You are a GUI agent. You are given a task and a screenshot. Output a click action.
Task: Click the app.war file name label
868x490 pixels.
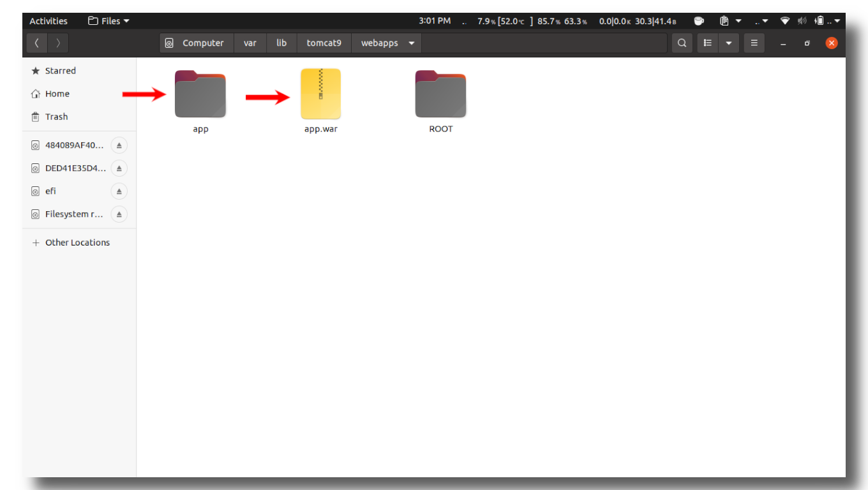click(321, 129)
